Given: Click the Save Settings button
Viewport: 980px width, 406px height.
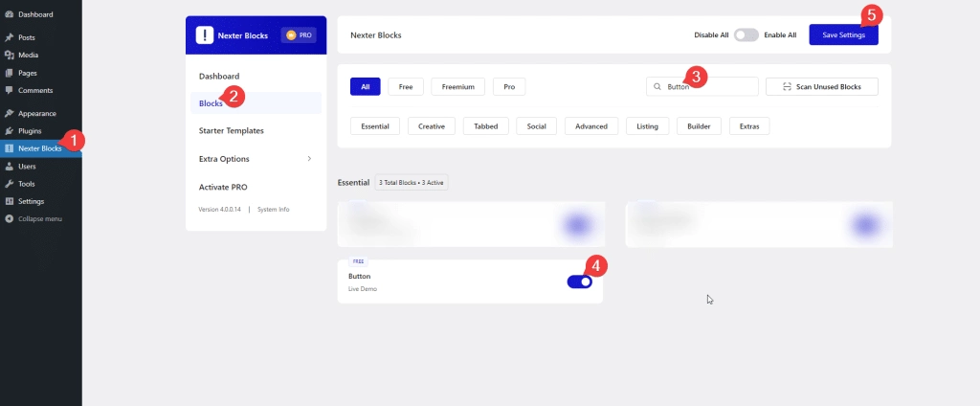Looking at the screenshot, I should (844, 35).
